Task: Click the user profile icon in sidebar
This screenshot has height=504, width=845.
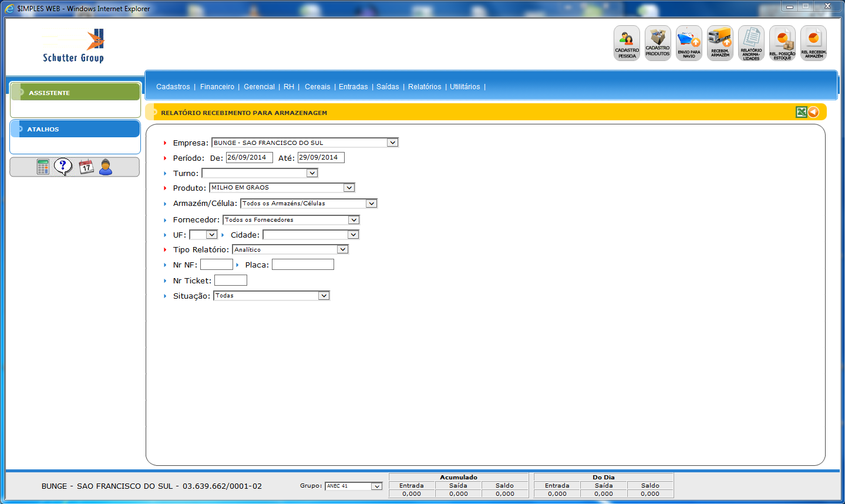Action: (106, 167)
